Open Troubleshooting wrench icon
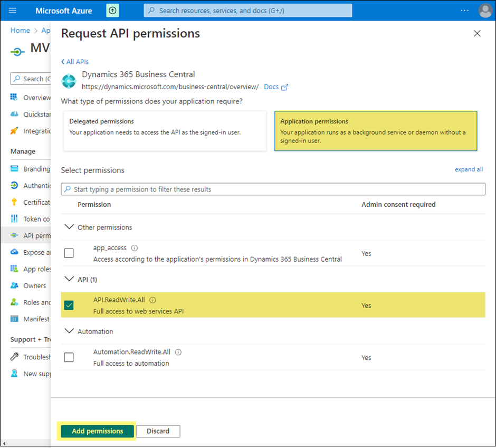Viewport: 496px width, 448px height. click(14, 357)
